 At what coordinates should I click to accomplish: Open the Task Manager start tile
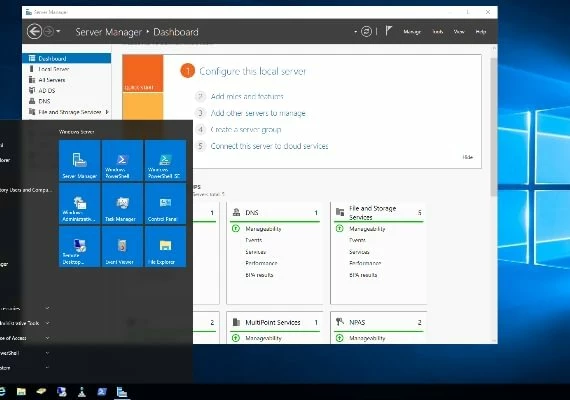(x=123, y=203)
